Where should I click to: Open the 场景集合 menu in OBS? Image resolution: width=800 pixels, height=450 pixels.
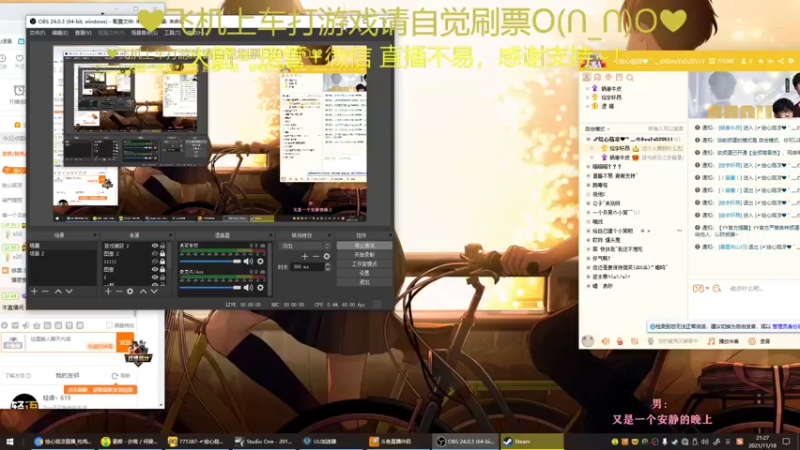pyautogui.click(x=144, y=33)
